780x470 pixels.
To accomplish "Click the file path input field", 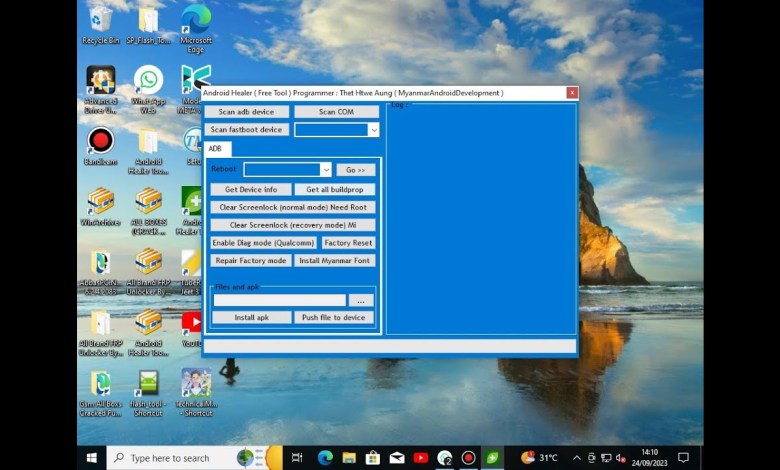I will (x=279, y=300).
